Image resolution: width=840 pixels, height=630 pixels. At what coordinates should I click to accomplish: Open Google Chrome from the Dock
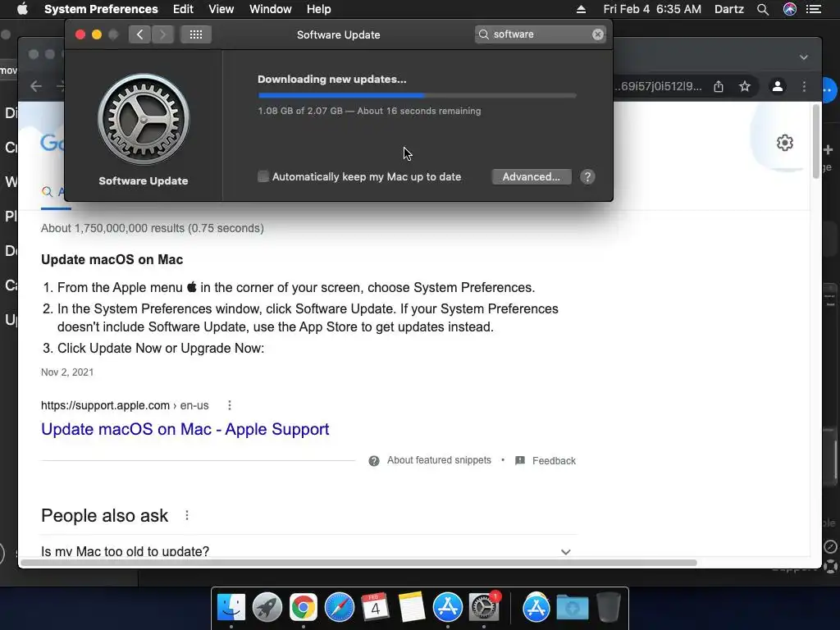pyautogui.click(x=304, y=608)
